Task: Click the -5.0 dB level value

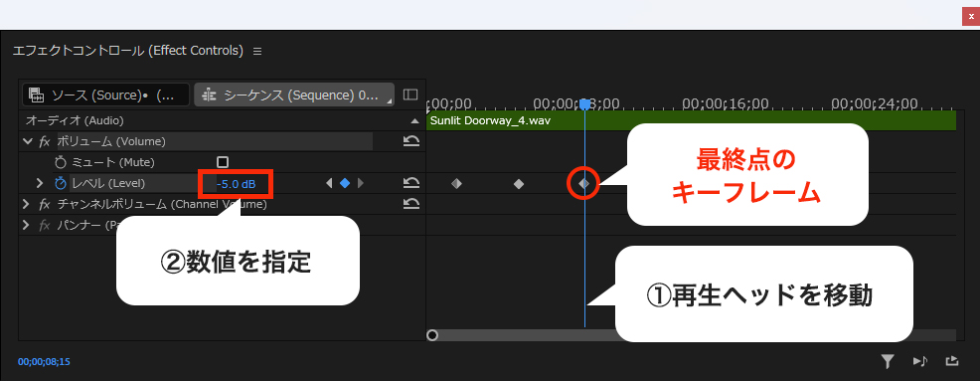Action: tap(236, 185)
